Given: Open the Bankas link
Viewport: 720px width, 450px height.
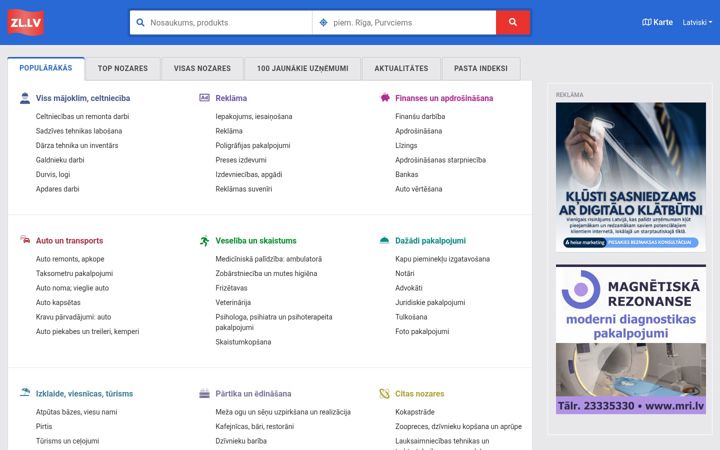Looking at the screenshot, I should point(407,174).
